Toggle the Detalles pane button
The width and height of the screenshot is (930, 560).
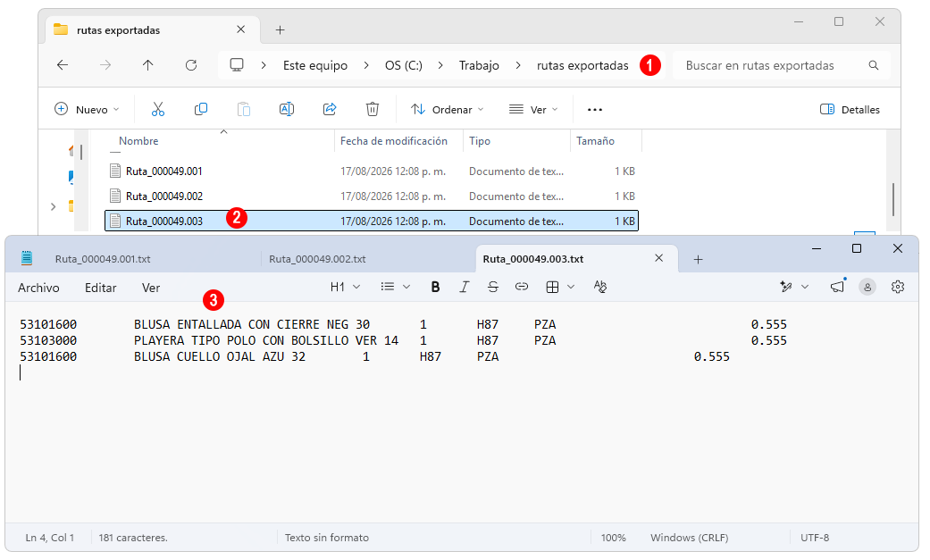point(850,109)
